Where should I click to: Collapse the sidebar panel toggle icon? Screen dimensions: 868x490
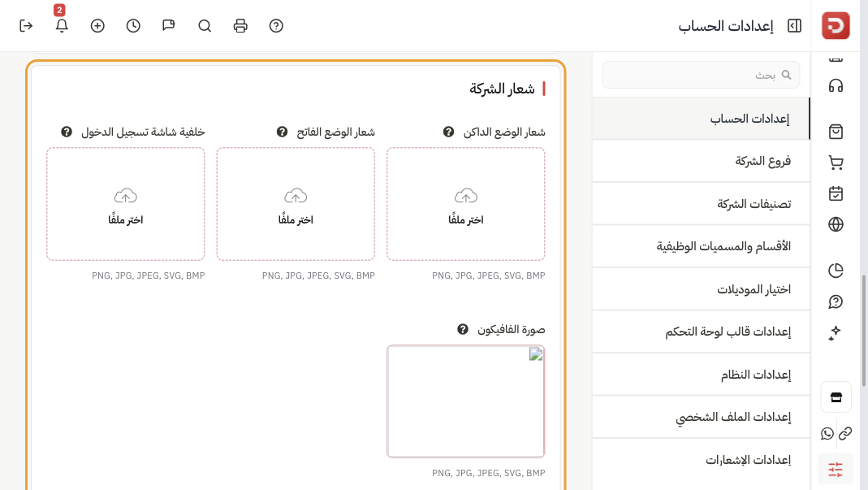[x=794, y=26]
